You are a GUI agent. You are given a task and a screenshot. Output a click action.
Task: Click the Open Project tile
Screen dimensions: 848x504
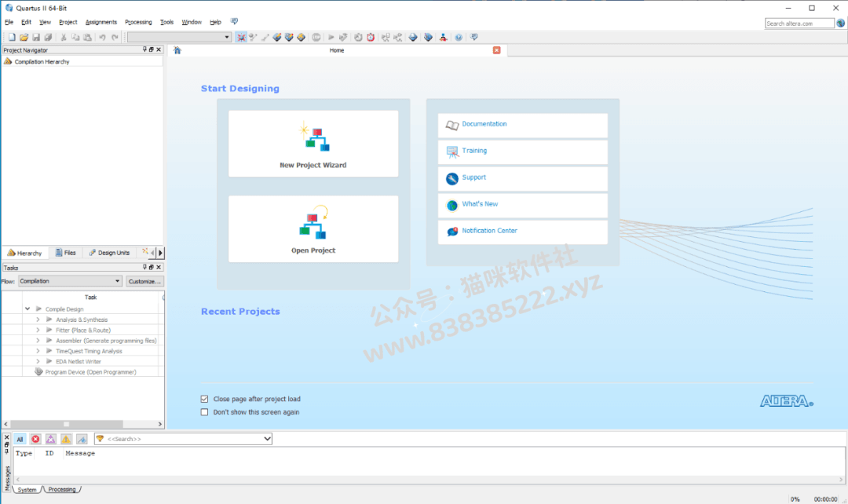coord(313,229)
